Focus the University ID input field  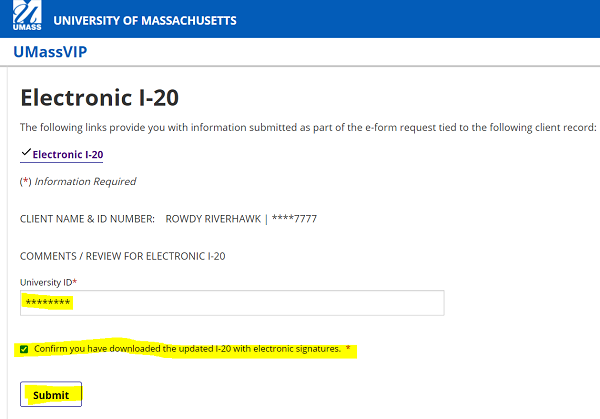coord(232,303)
